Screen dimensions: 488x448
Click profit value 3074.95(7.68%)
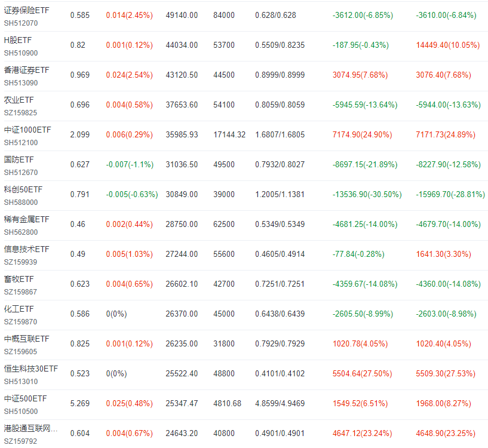point(360,75)
